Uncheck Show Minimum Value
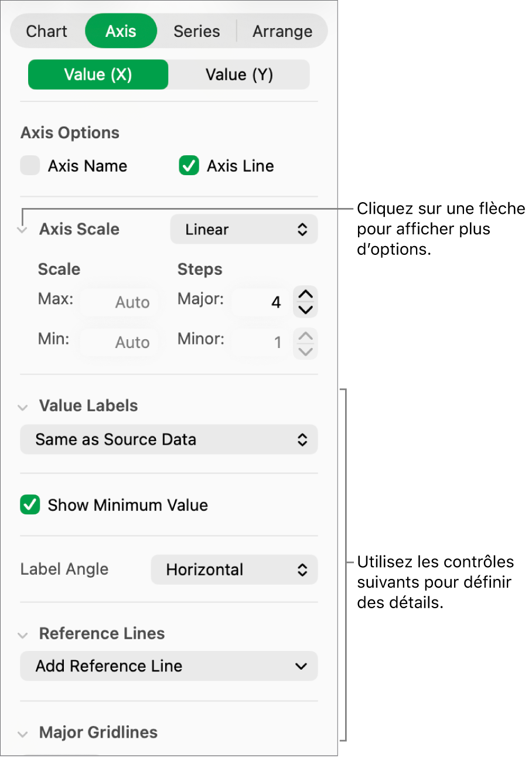The width and height of the screenshot is (532, 757). tap(30, 504)
